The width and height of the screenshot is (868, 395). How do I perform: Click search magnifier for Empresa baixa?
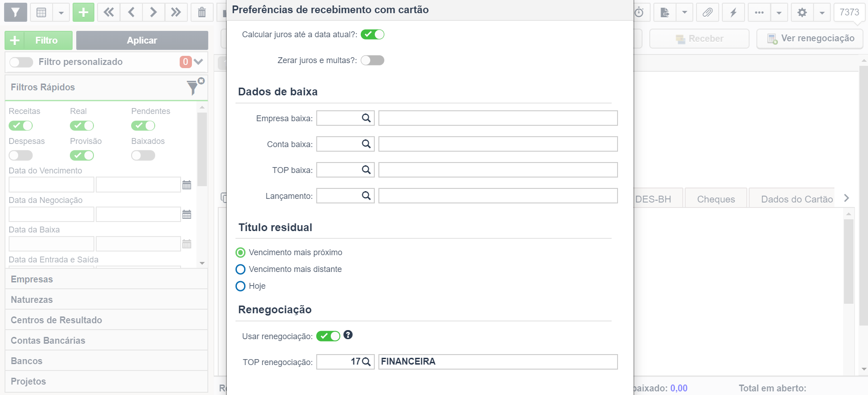(366, 118)
